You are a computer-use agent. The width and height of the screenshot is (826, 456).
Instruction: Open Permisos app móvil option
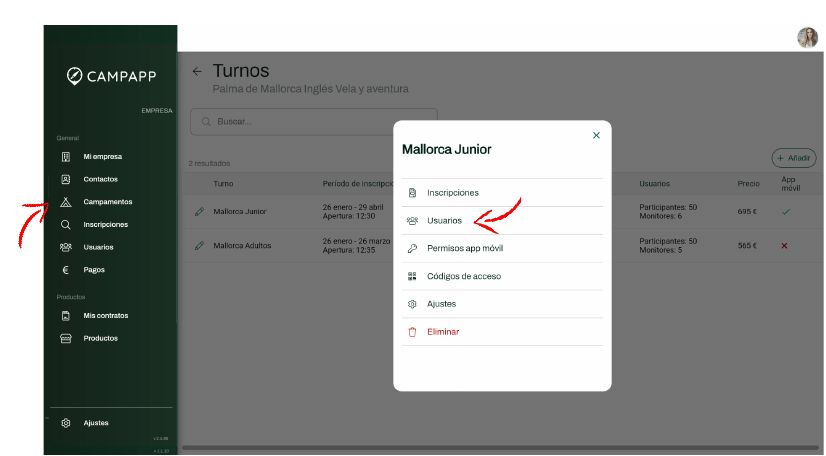[x=465, y=248]
